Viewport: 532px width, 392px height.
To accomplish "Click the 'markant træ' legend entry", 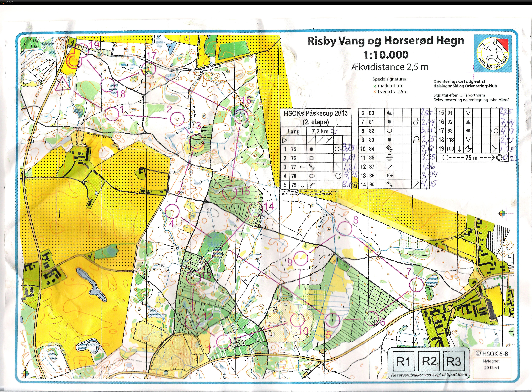I will pos(388,86).
